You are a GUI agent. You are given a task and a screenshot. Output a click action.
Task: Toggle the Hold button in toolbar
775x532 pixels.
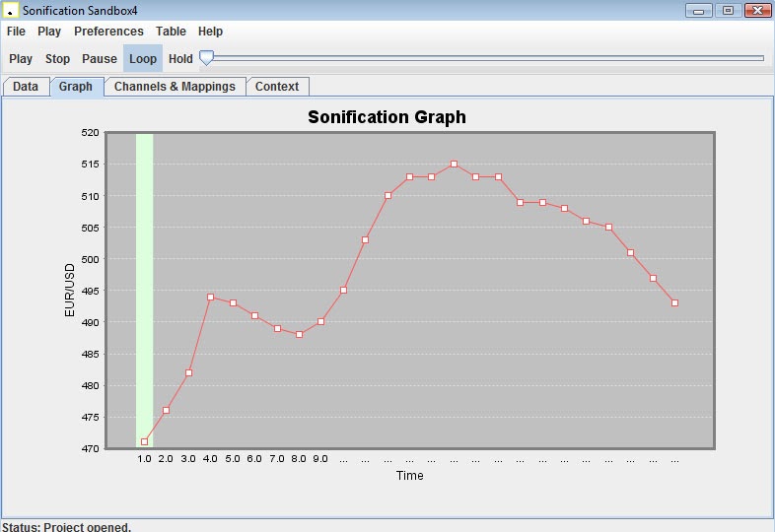pos(180,59)
